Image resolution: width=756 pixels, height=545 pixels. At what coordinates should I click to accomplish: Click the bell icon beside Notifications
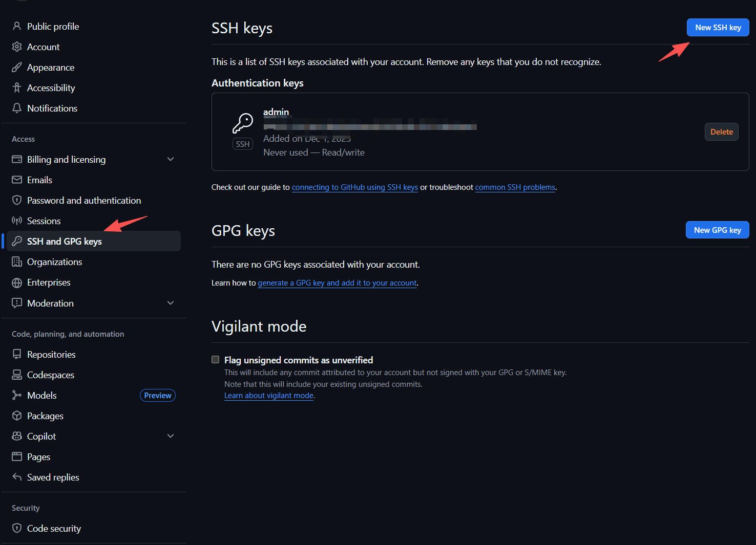point(17,108)
